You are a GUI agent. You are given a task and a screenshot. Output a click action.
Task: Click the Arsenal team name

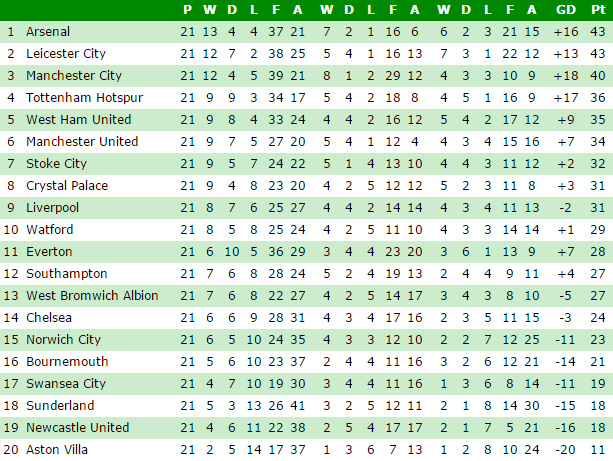48,32
